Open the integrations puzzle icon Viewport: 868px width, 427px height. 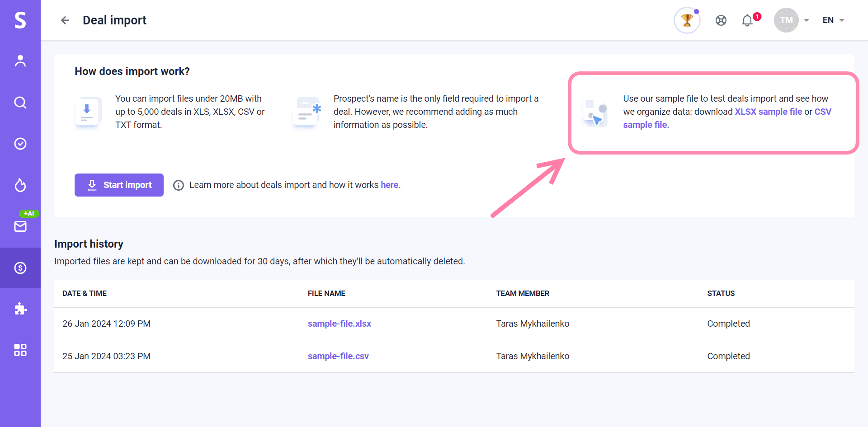pos(20,309)
